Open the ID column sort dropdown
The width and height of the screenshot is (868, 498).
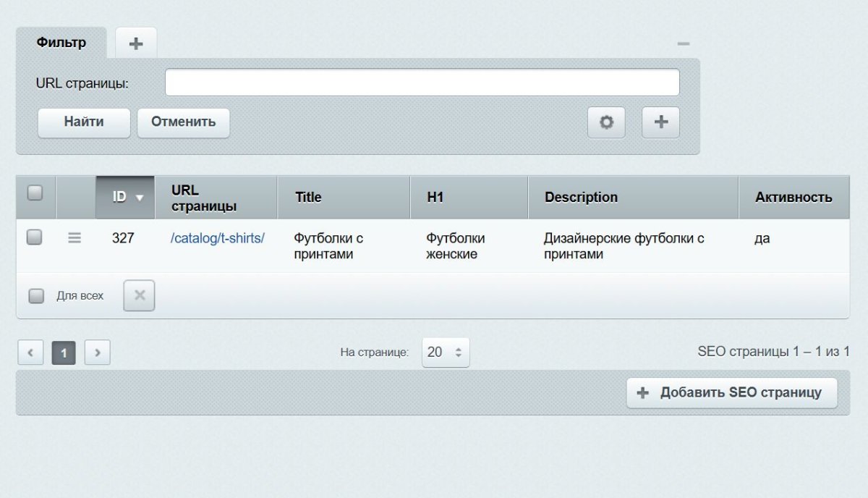pos(139,197)
